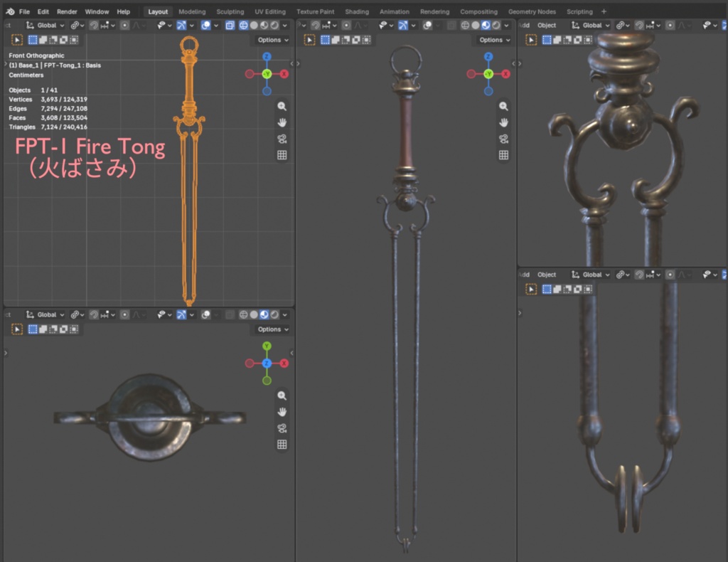Click red X axis on Front Orthographic gizmo

tap(284, 74)
